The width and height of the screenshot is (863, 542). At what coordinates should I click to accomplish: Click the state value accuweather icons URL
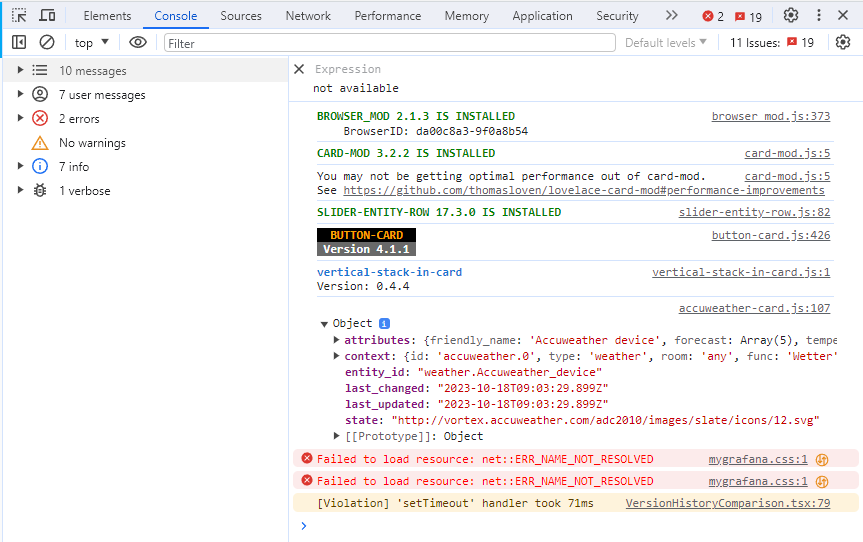(x=605, y=420)
